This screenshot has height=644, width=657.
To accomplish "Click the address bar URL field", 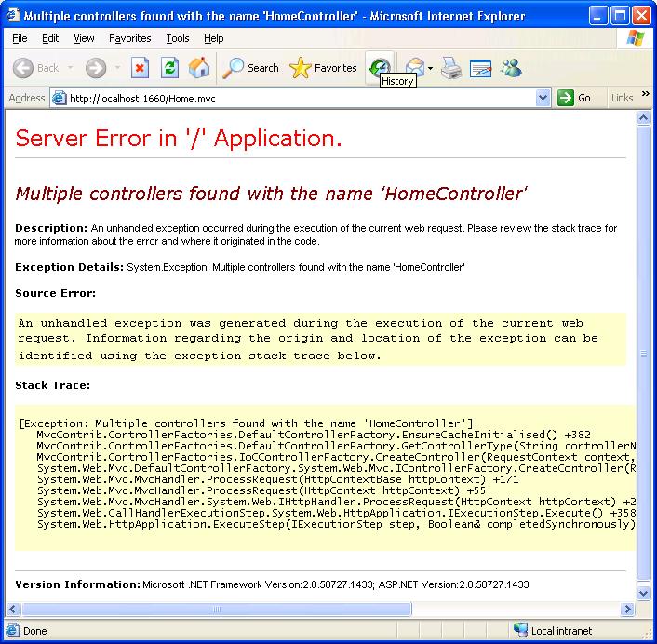I will (x=302, y=99).
